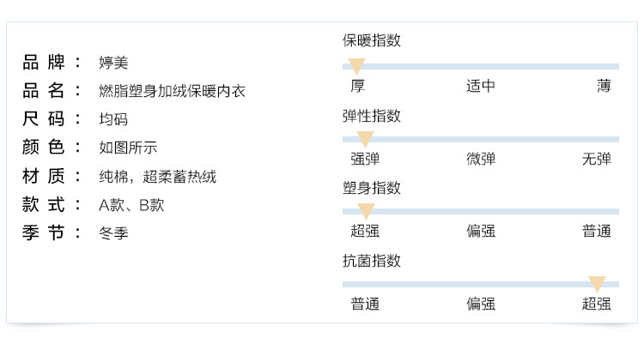Select 偏强 under 塑身指数
Viewport: 644px width, 344px height.
(x=481, y=231)
